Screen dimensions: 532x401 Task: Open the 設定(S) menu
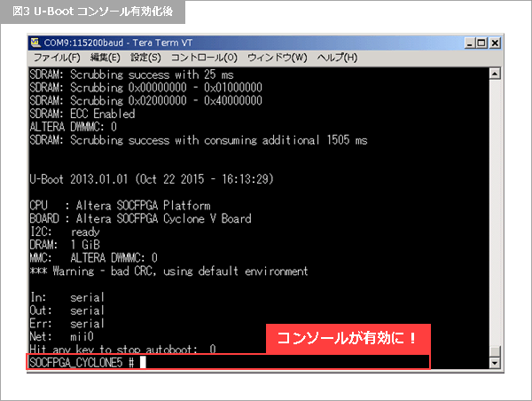(x=145, y=58)
